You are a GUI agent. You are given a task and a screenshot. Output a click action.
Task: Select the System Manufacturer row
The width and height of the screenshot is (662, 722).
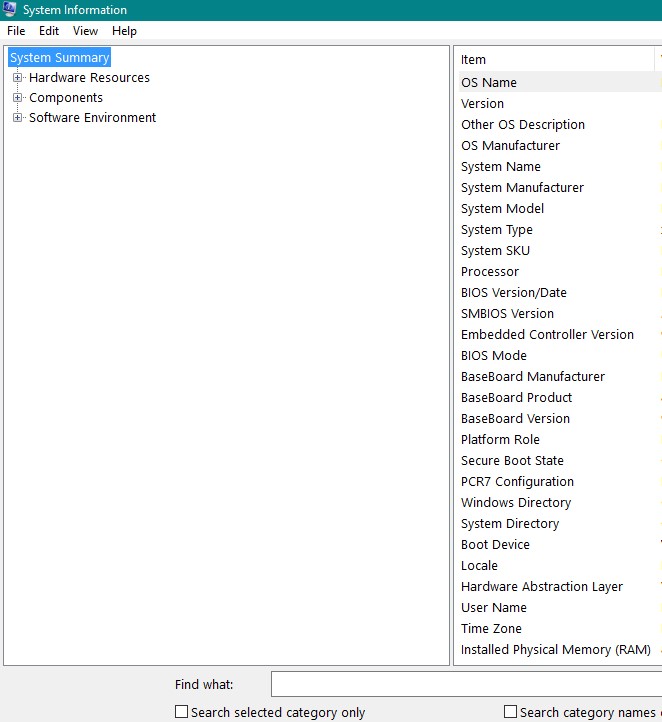tap(560, 187)
